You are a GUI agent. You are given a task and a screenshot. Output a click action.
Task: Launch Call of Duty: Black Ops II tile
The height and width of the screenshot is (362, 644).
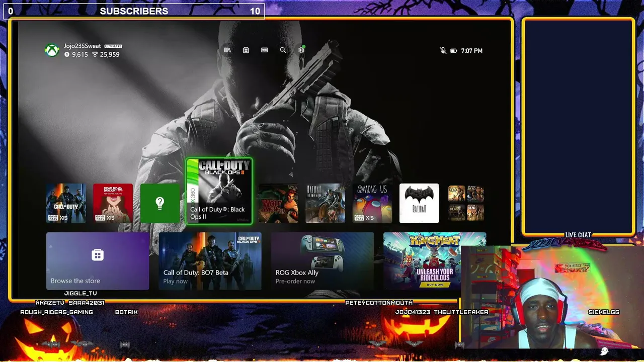pyautogui.click(x=219, y=191)
